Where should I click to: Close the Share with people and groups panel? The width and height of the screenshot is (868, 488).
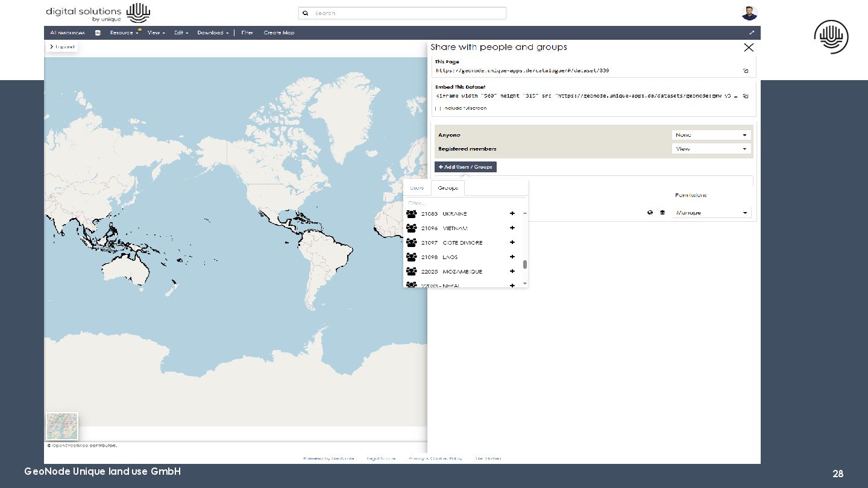click(x=749, y=48)
